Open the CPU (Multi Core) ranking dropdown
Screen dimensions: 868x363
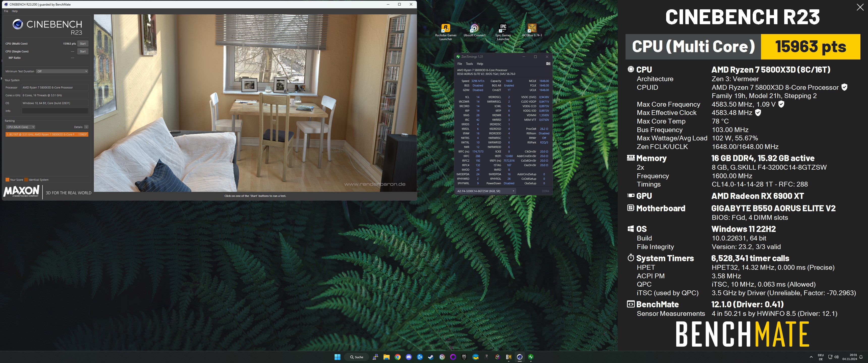[x=20, y=127]
